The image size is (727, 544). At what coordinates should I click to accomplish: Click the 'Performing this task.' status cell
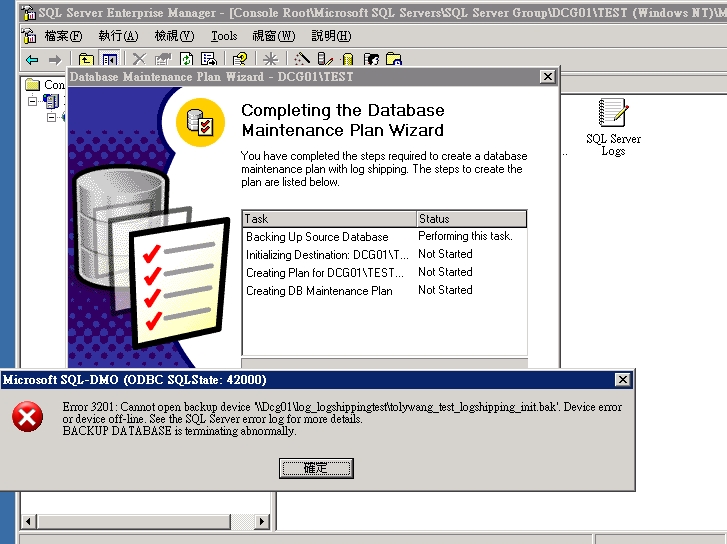[x=465, y=236]
